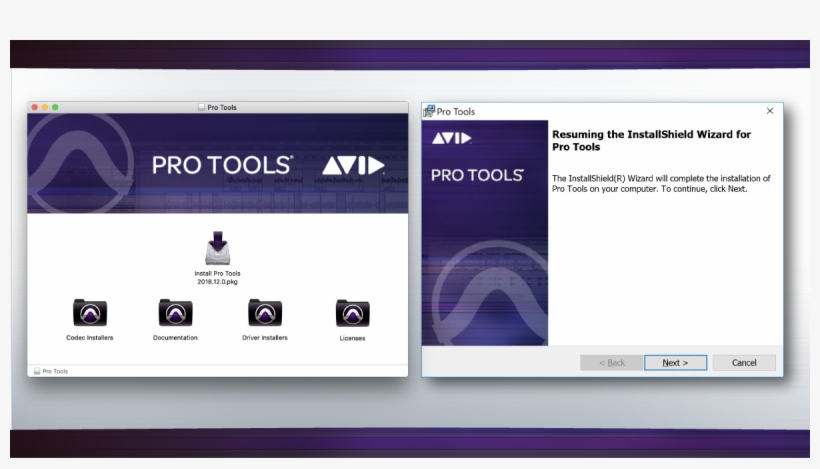Click the Avid logo in the Mac window banner
This screenshot has width=820, height=469.
(x=353, y=165)
